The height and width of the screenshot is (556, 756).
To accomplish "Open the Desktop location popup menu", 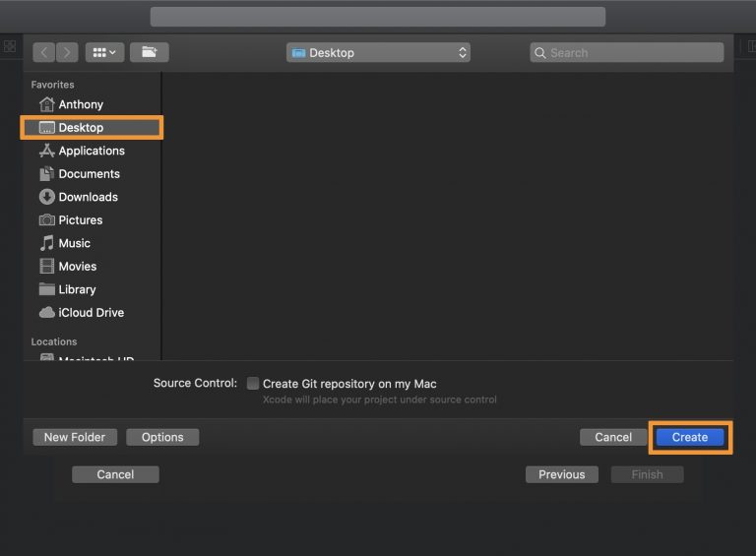I will pyautogui.click(x=378, y=52).
